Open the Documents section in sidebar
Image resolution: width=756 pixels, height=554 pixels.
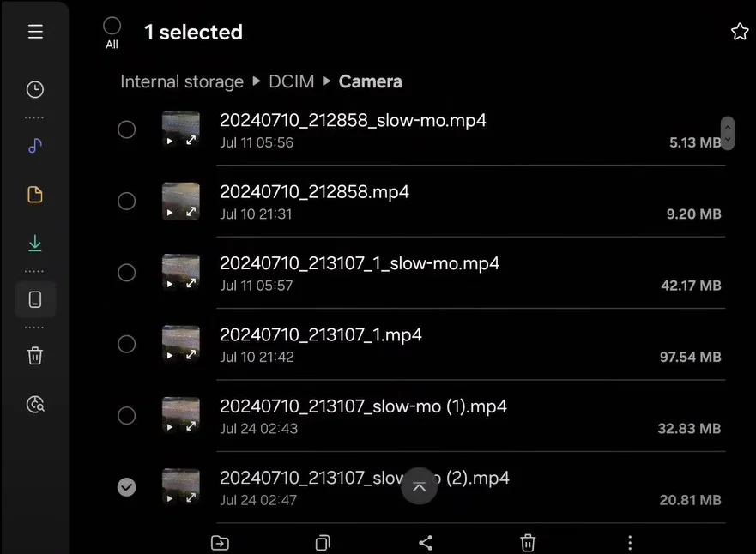pyautogui.click(x=34, y=195)
